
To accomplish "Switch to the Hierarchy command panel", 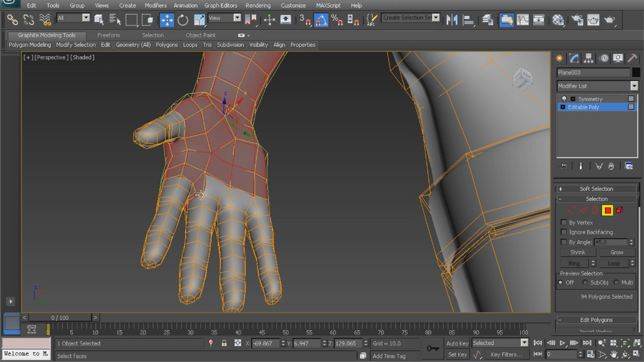I will point(588,58).
